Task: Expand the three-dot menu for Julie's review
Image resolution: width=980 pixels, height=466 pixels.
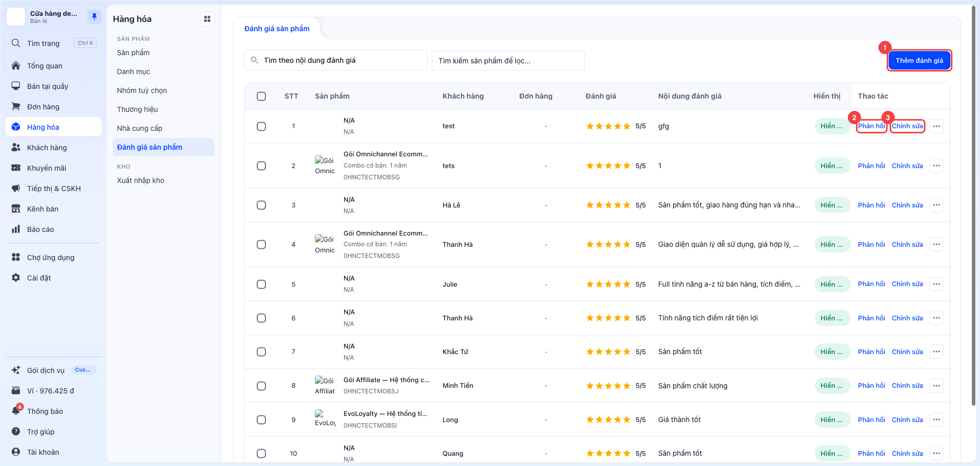Action: (937, 284)
